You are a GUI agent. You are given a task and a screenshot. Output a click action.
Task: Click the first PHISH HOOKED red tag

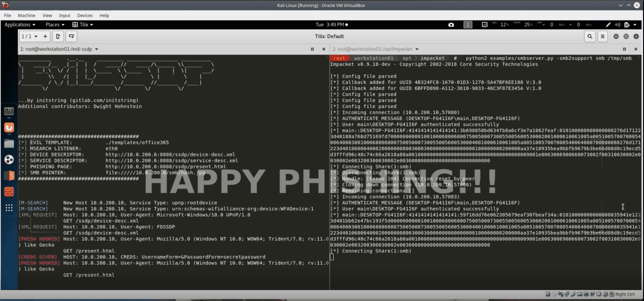[39, 239]
